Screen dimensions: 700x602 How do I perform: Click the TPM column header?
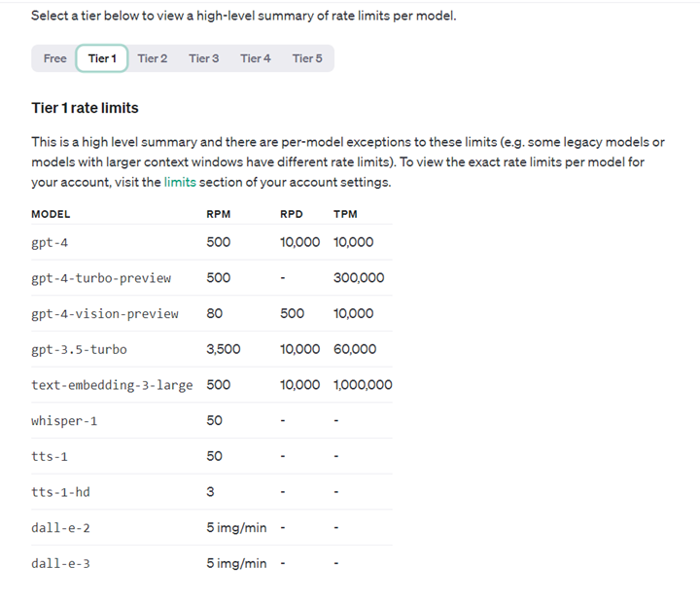(345, 214)
